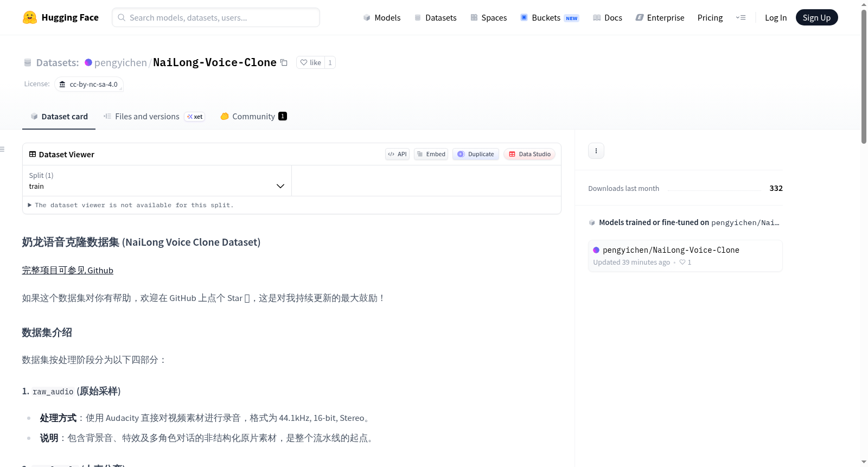The image size is (868, 467).
Task: Open the Pricing page
Action: 710,18
